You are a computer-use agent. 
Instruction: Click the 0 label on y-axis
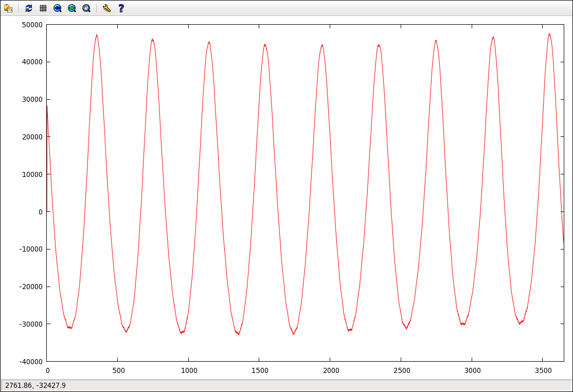41,212
